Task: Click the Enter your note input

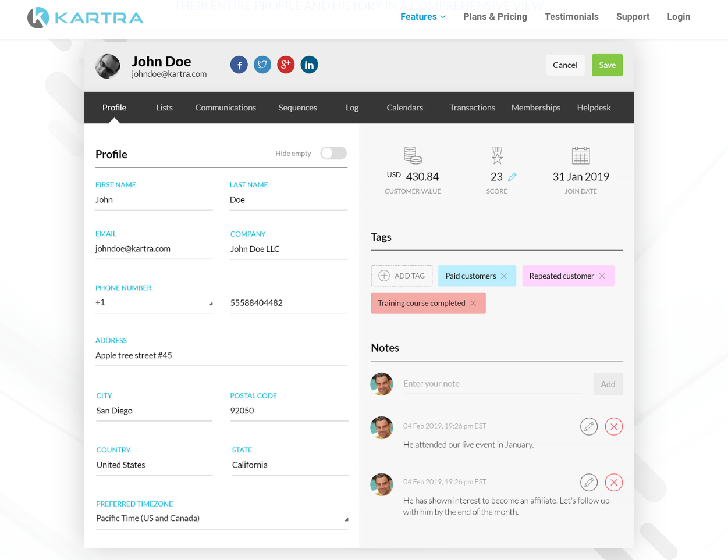Action: pyautogui.click(x=492, y=384)
